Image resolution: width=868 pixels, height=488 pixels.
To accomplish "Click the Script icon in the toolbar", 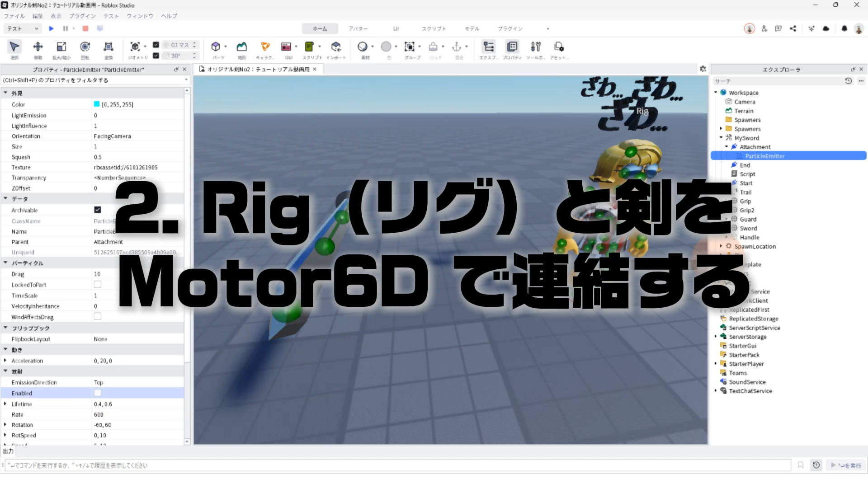I will point(309,47).
